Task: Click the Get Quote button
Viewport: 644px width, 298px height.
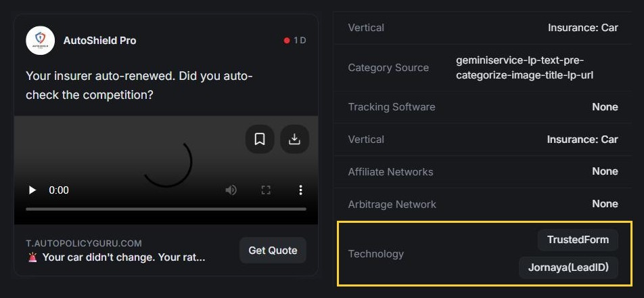Action: click(x=273, y=251)
